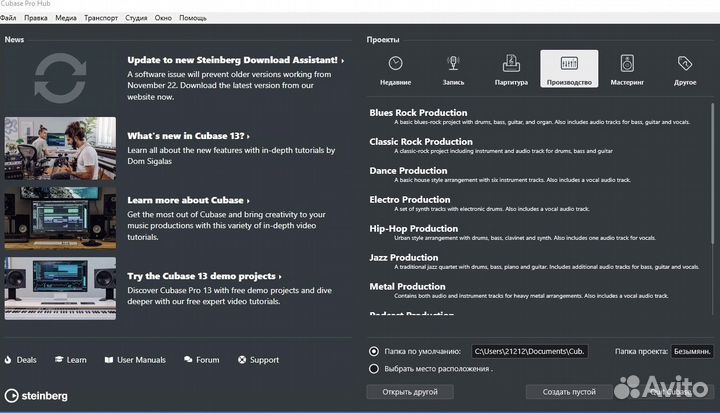Open the Update to new Steinberg Download Assistant link
Screen dimensions: 720x413
pos(236,60)
